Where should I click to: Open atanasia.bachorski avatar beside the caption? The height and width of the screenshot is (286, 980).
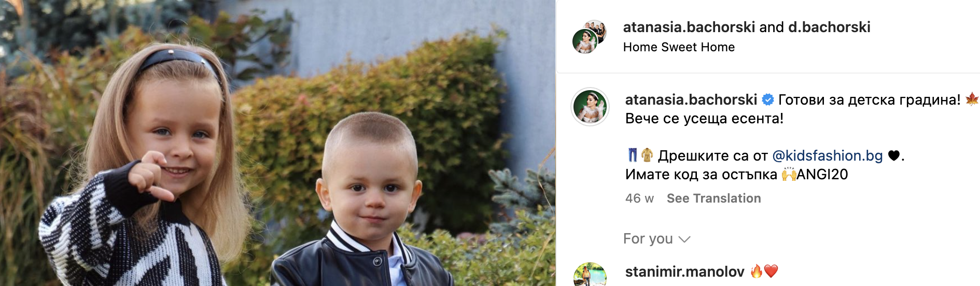590,107
